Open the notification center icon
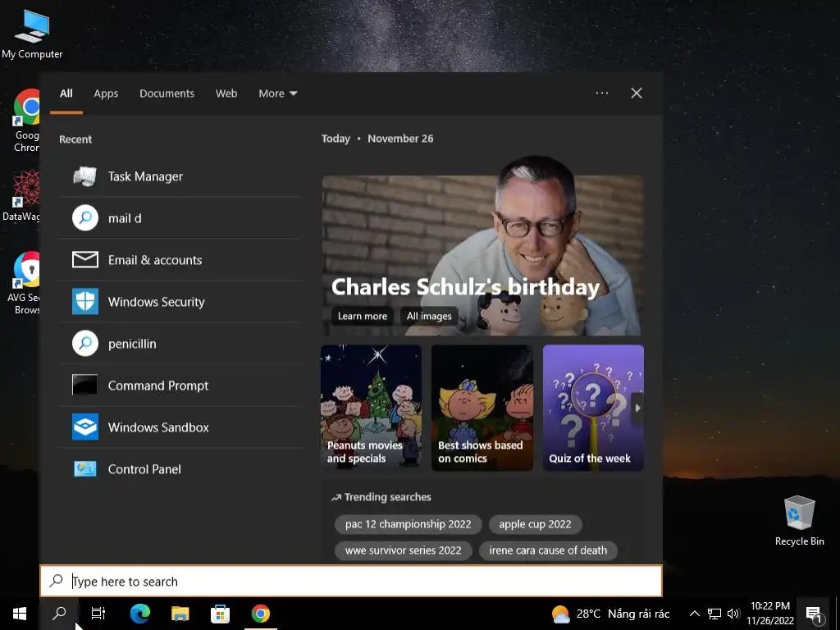Image resolution: width=840 pixels, height=630 pixels. [x=814, y=614]
